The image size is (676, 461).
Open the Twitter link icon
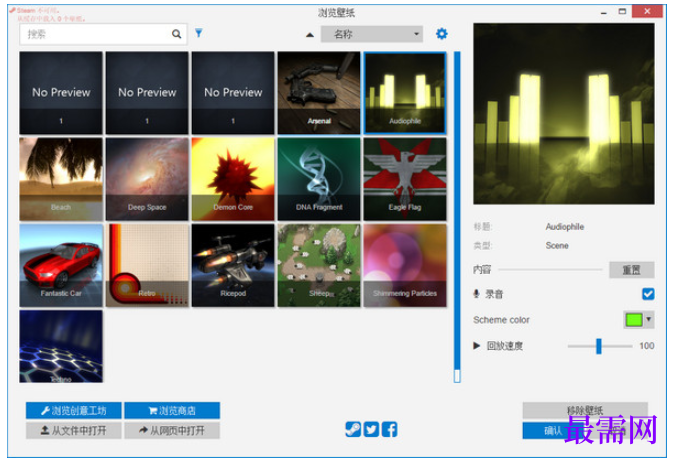(x=371, y=429)
